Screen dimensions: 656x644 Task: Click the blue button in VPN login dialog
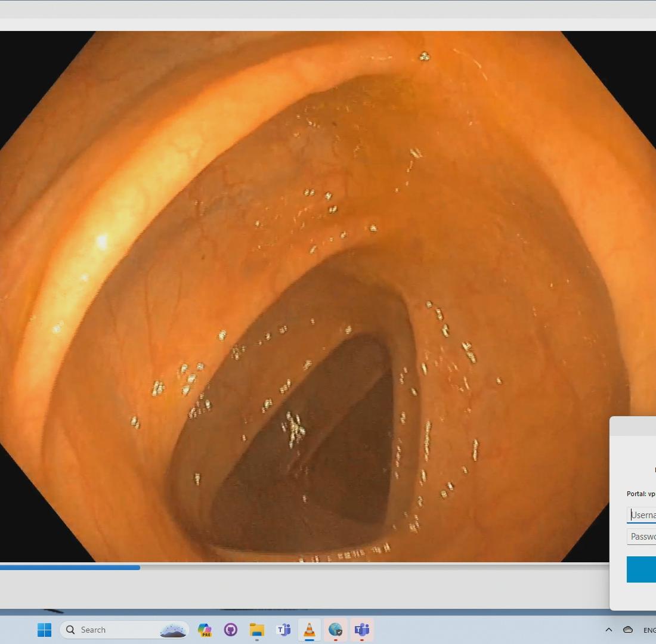coord(641,569)
